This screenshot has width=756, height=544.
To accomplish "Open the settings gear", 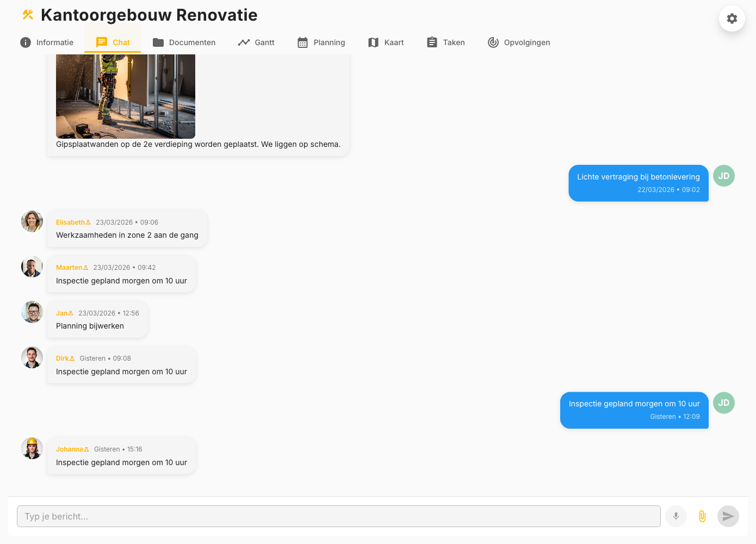I will (732, 18).
